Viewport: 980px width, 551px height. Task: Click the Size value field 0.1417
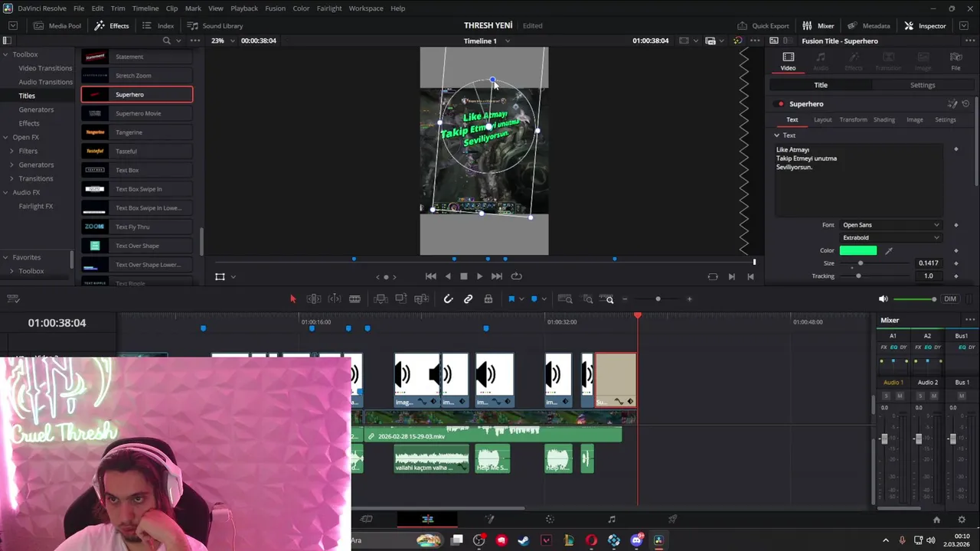click(928, 263)
